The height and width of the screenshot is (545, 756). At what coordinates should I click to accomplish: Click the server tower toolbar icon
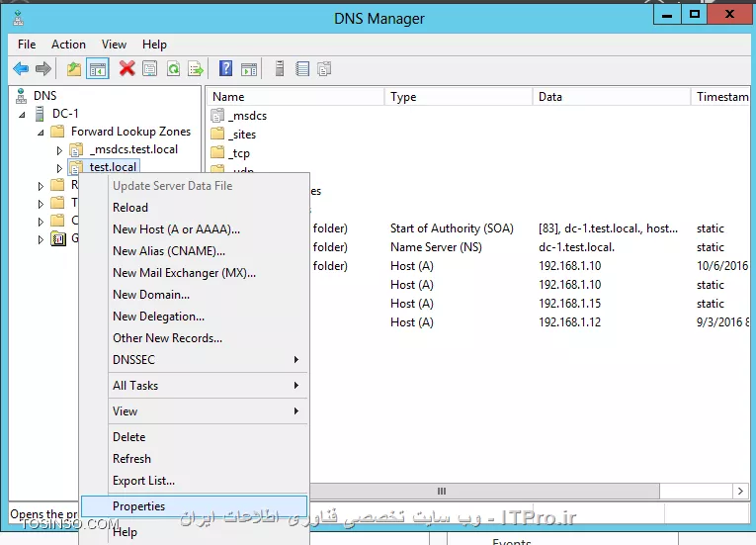tap(279, 68)
